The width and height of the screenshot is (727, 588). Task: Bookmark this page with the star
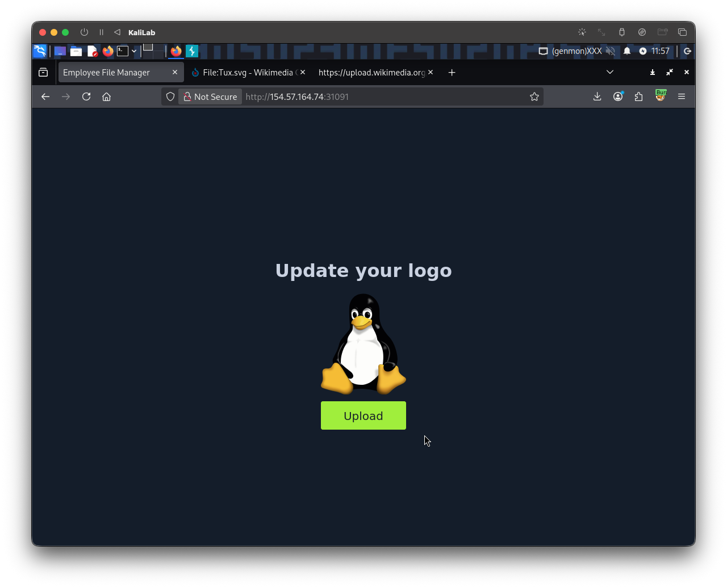point(534,96)
